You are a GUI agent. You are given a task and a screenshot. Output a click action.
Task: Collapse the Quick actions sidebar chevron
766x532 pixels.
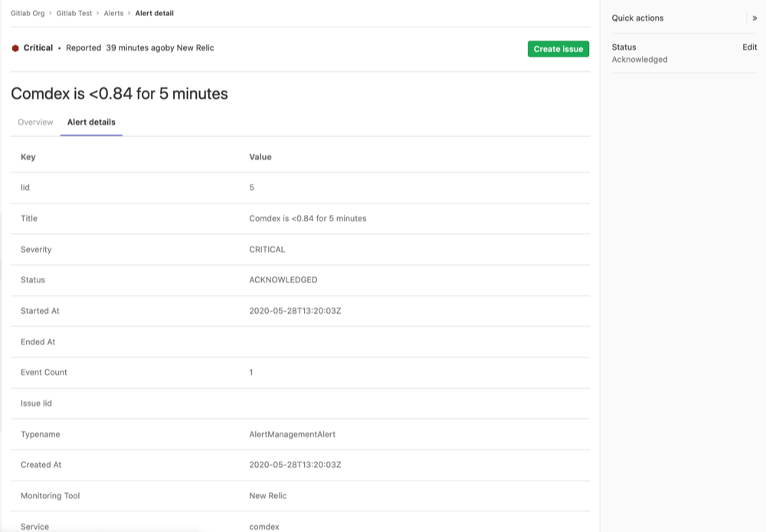coord(755,18)
